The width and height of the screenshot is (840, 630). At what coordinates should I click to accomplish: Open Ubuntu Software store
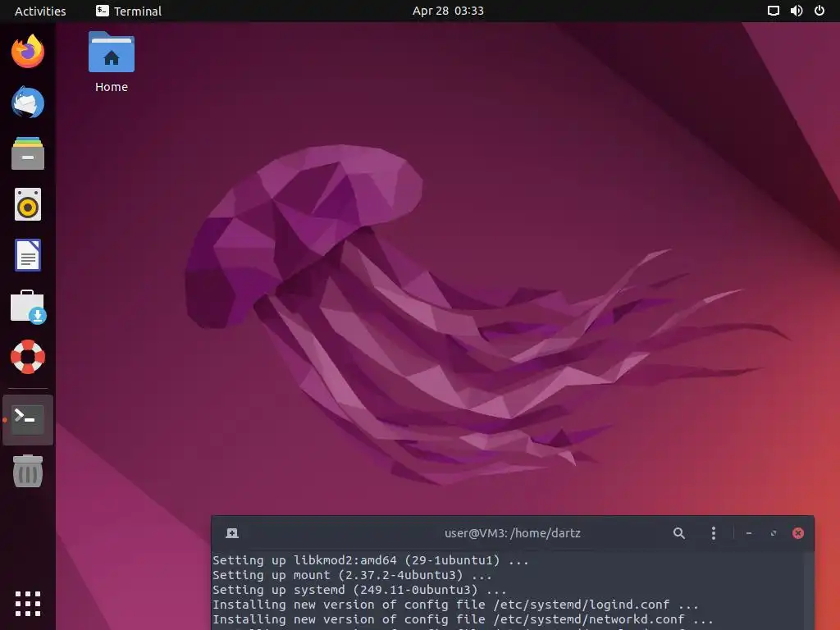[28, 307]
